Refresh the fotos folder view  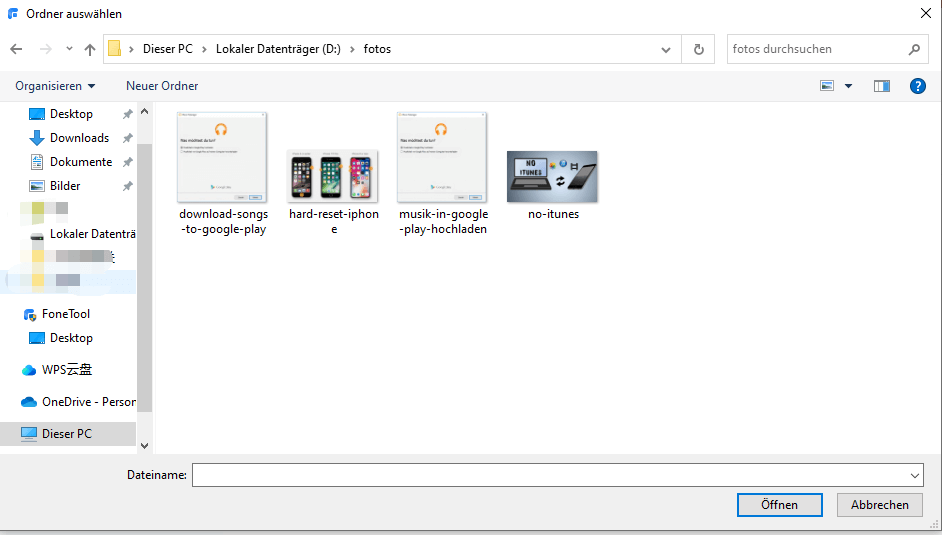[698, 49]
